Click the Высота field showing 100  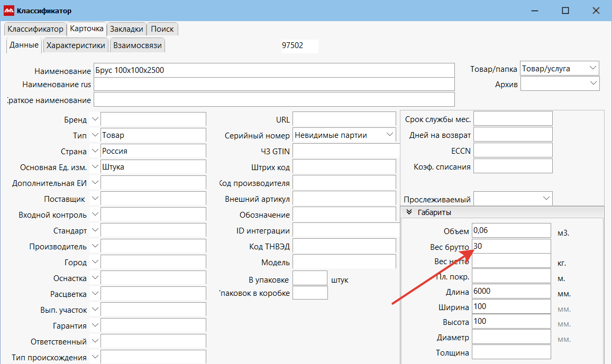511,322
